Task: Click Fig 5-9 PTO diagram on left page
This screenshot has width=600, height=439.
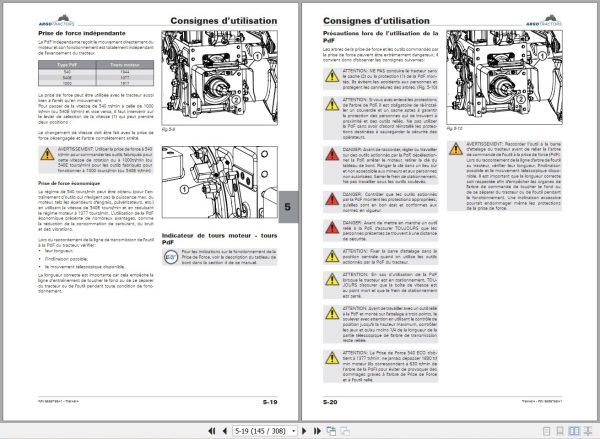Action: tap(220, 78)
